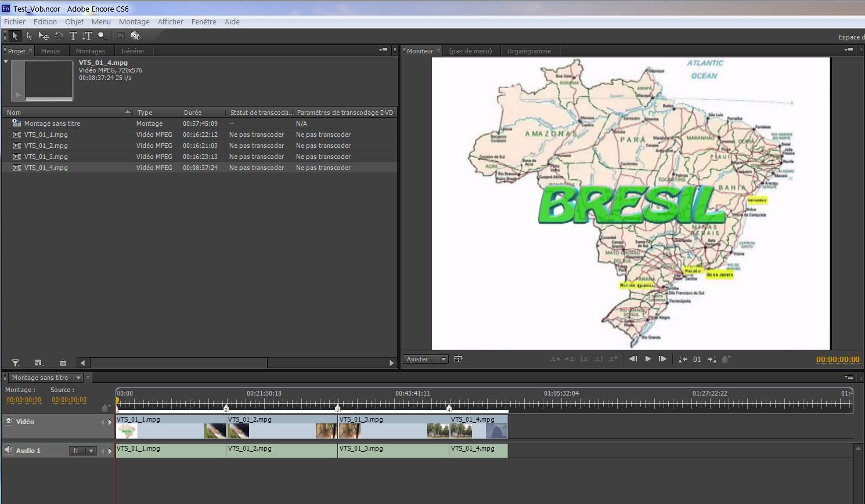This screenshot has width=865, height=504.
Task: Collapse the asset preview disclosure triangle
Action: [6, 61]
